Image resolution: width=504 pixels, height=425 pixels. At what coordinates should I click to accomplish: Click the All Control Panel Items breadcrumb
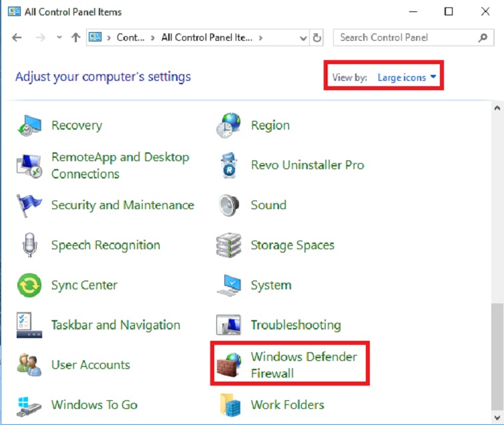207,38
